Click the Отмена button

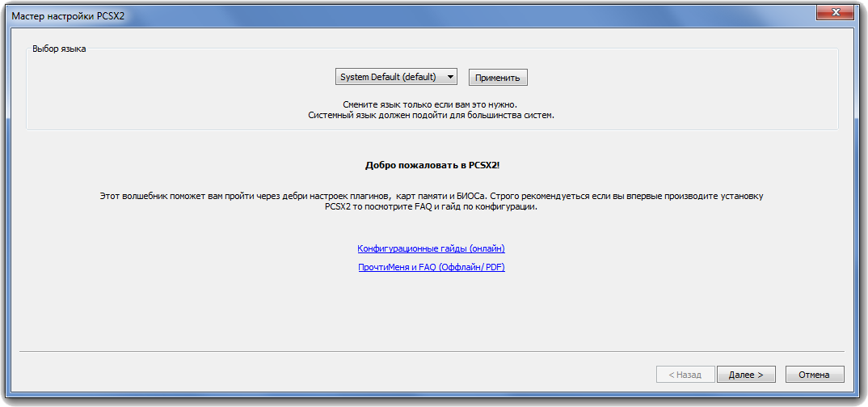(815, 375)
